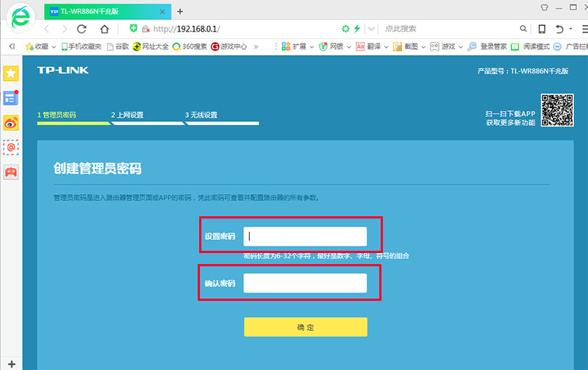The image size is (588, 370).
Task: Close the TL-WR886N tab
Action: coord(162,12)
